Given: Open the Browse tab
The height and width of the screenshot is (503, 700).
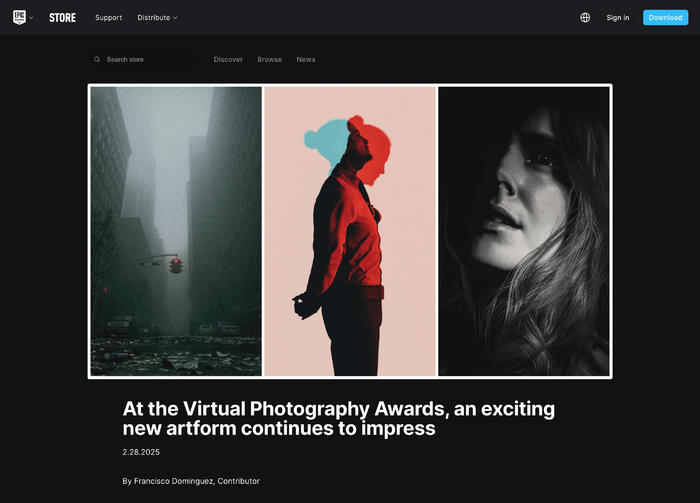Looking at the screenshot, I should [x=269, y=59].
